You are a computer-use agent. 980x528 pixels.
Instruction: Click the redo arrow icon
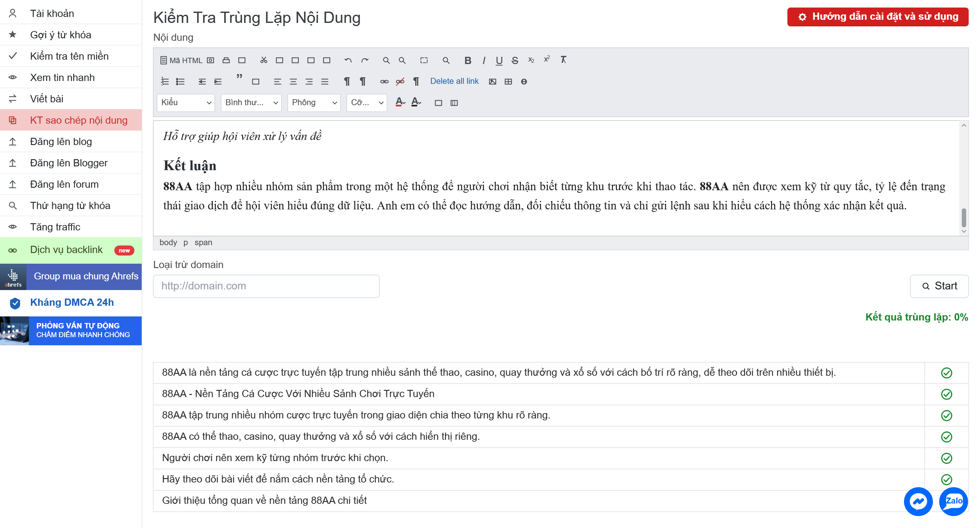(x=365, y=60)
